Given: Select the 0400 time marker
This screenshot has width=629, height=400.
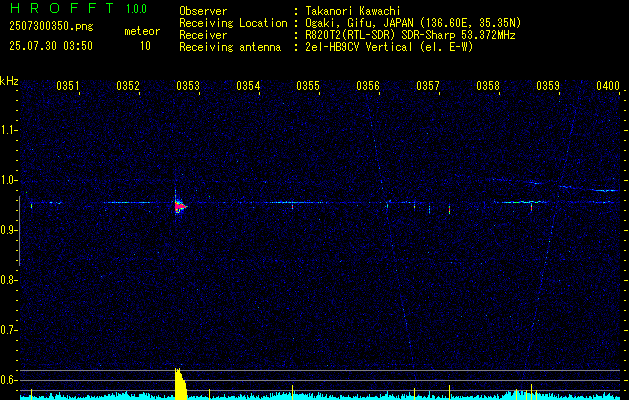Looking at the screenshot, I should [x=608, y=85].
